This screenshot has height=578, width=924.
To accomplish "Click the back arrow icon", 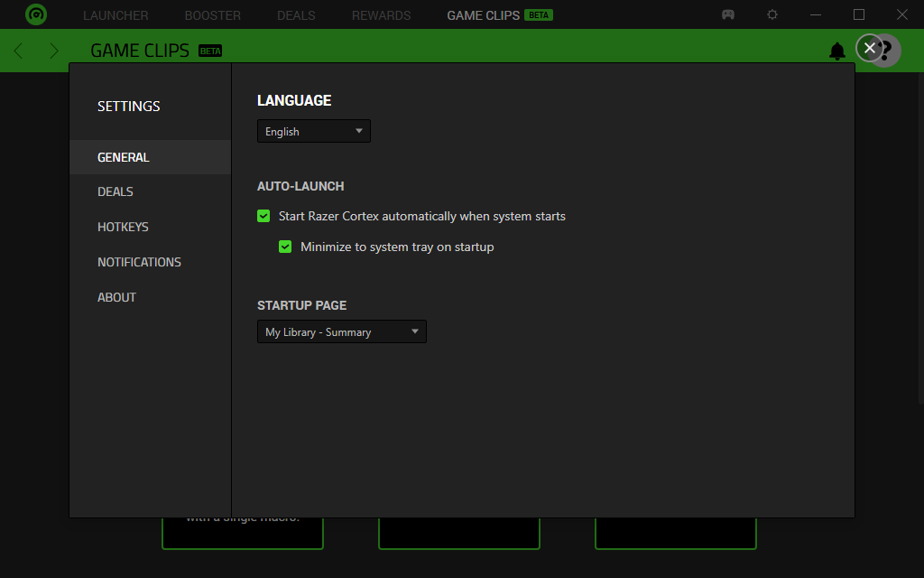I will point(19,51).
